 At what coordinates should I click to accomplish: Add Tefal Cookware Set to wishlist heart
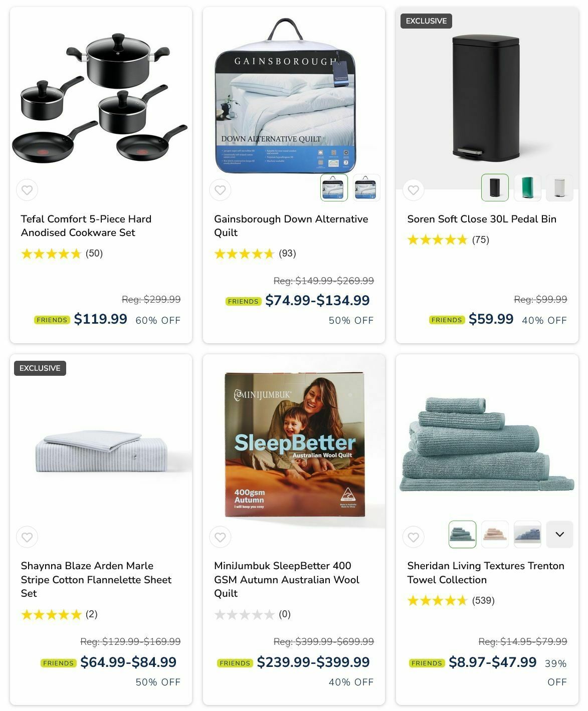(x=27, y=190)
